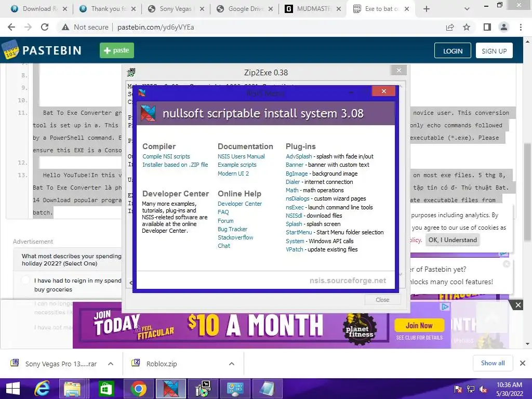Switch to Thank you tab

(107, 9)
